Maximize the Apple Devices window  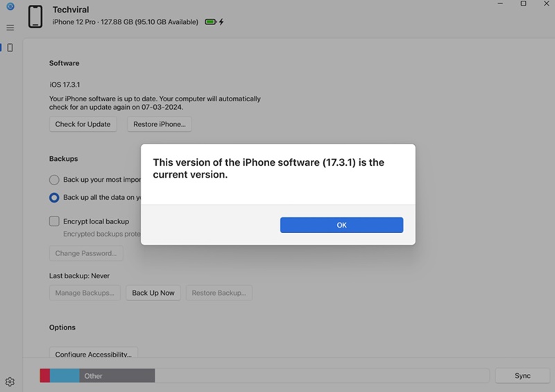(523, 4)
